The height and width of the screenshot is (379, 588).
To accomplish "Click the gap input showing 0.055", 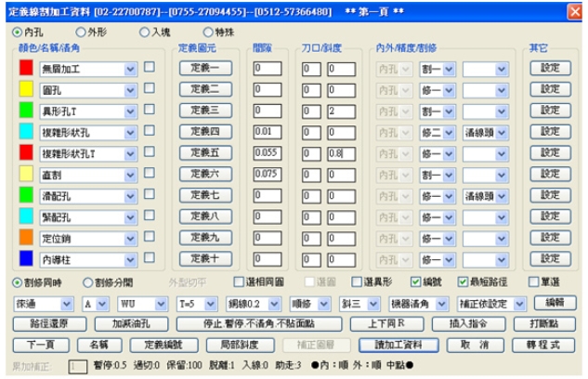I will [x=267, y=153].
